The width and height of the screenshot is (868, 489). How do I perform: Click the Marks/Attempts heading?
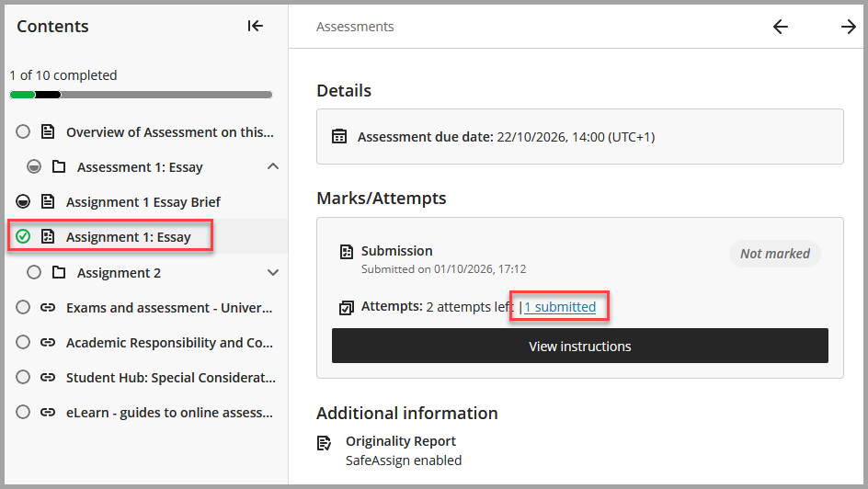(382, 198)
